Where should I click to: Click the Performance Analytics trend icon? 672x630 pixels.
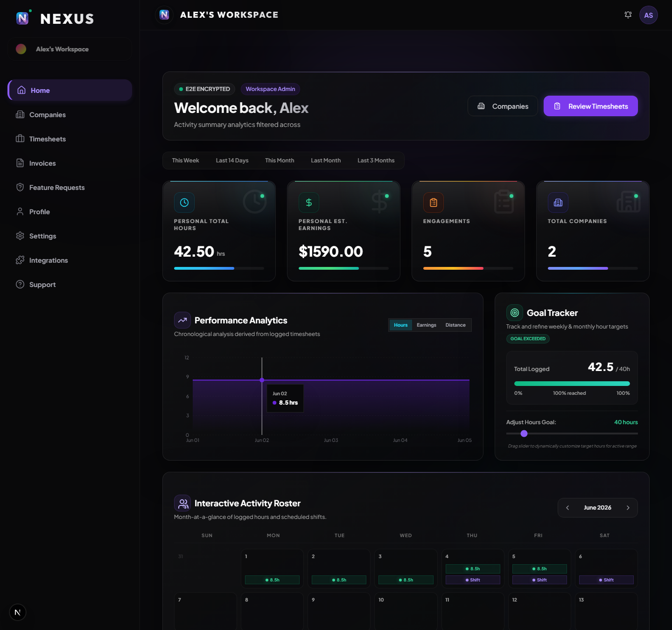coord(182,320)
